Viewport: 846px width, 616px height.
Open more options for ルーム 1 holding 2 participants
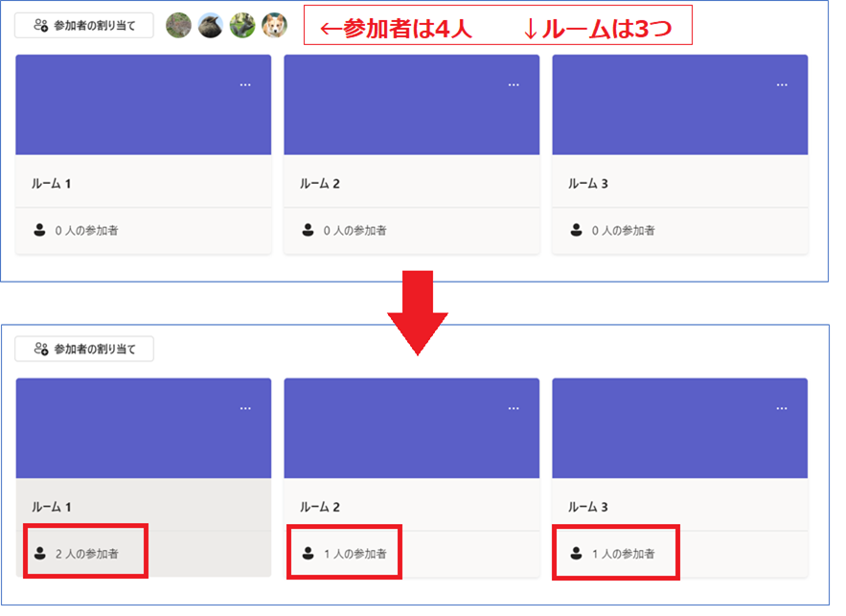(x=245, y=408)
